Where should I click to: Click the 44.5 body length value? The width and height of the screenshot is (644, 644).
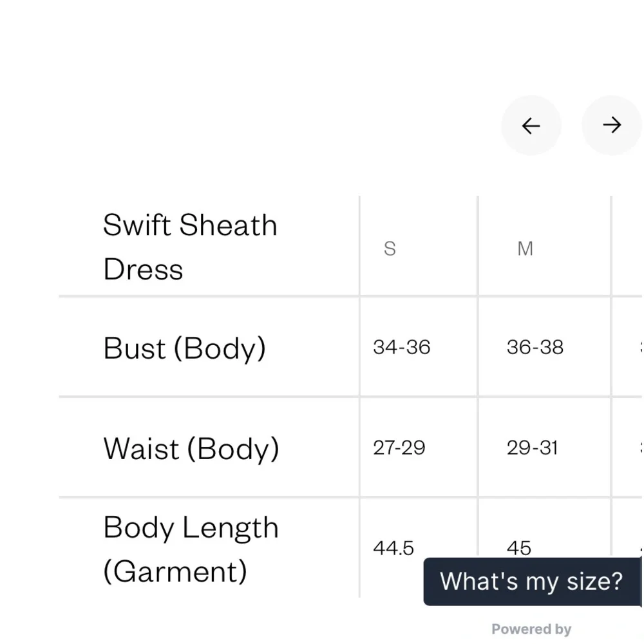[x=393, y=548]
